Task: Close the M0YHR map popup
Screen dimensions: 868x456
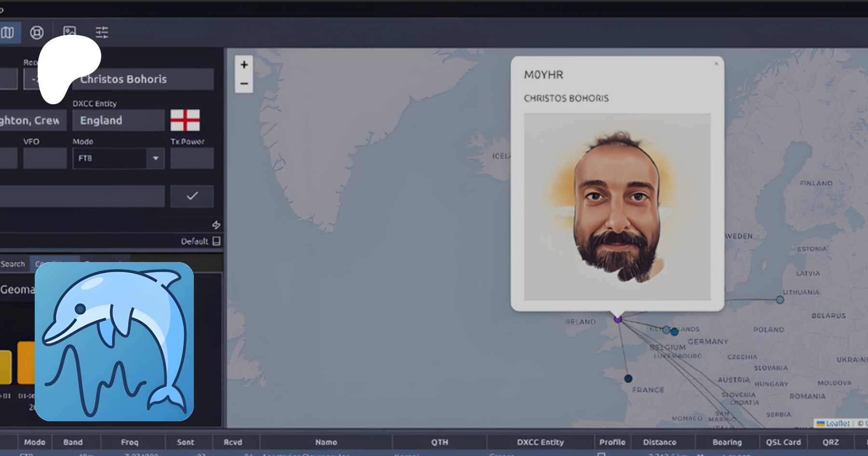Action: (x=716, y=64)
